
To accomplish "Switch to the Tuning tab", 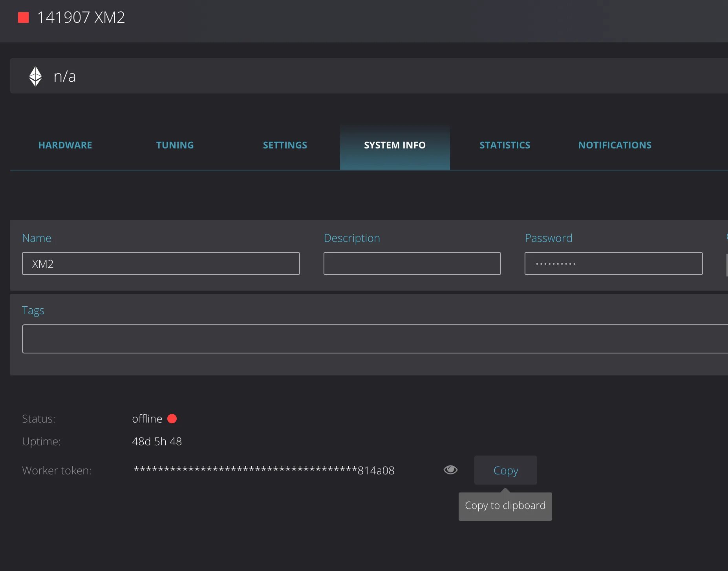I will coord(175,145).
